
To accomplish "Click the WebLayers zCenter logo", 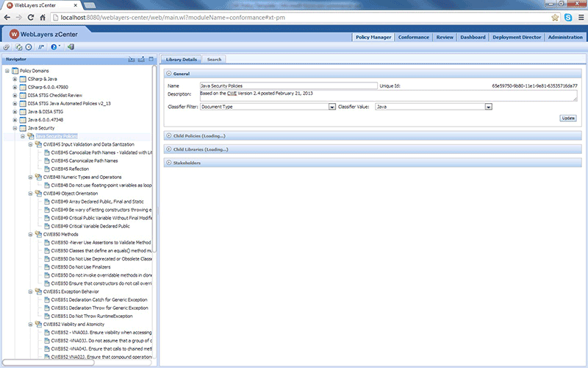I will pos(14,34).
